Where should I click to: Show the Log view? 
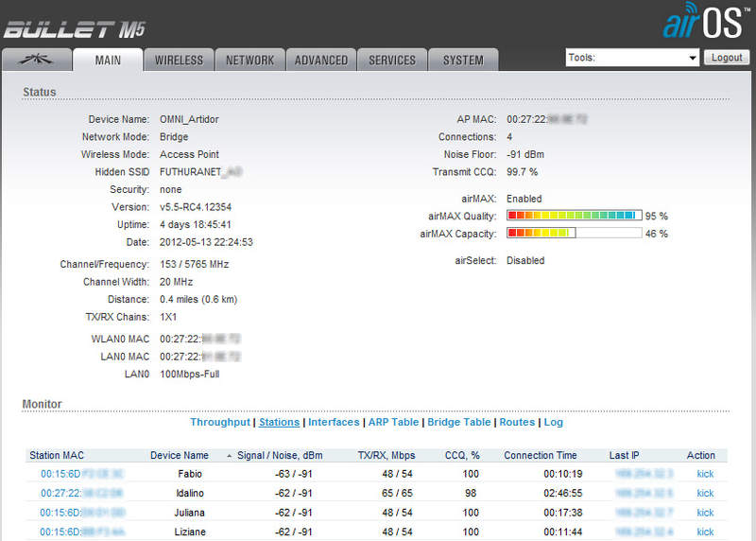(x=554, y=422)
